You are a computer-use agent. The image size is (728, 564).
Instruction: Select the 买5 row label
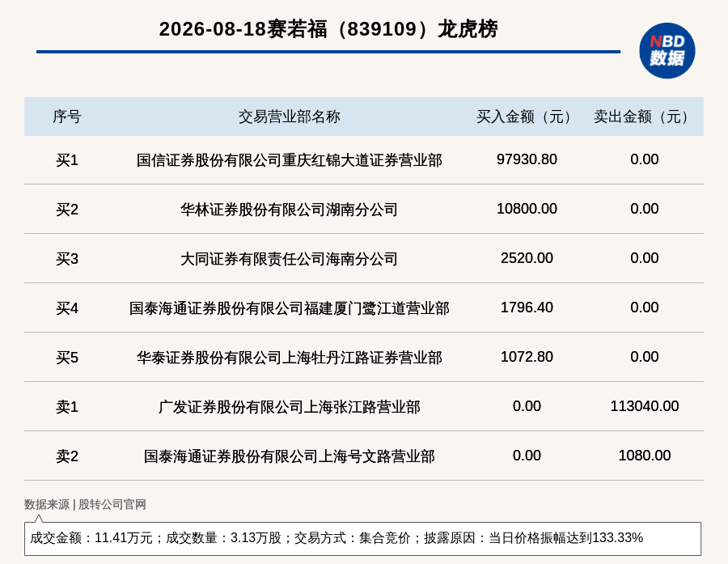67,358
